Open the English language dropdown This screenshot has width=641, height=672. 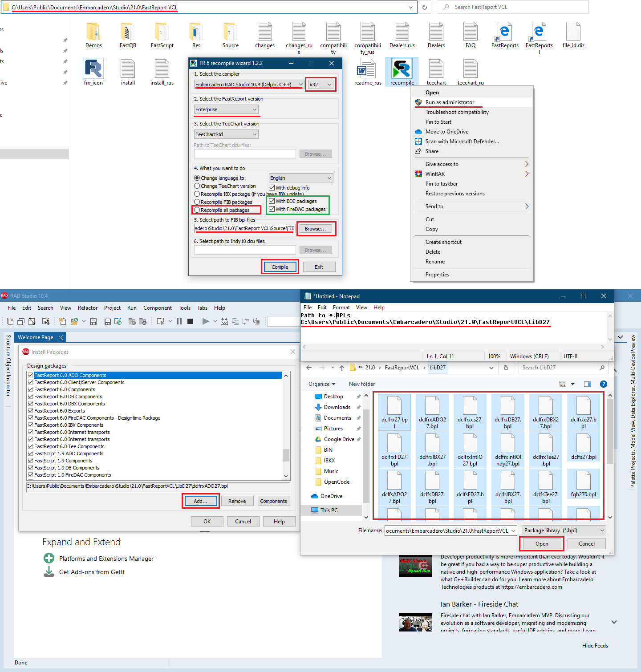point(301,178)
